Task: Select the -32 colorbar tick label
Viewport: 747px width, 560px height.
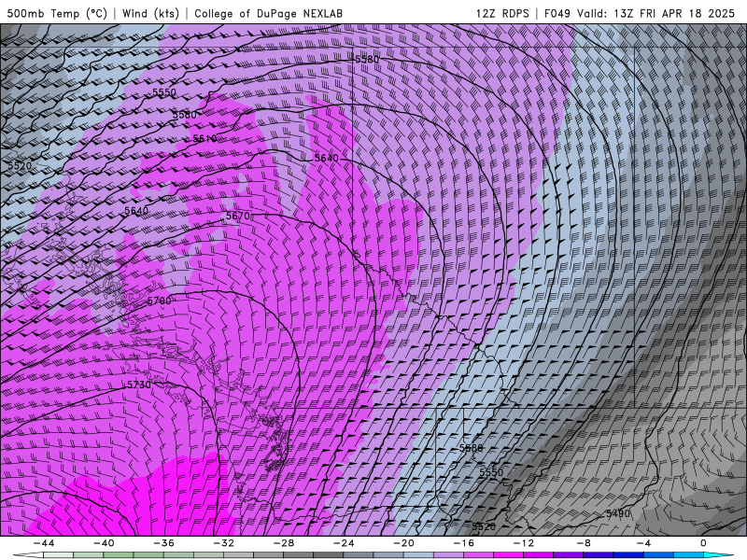Action: click(224, 543)
